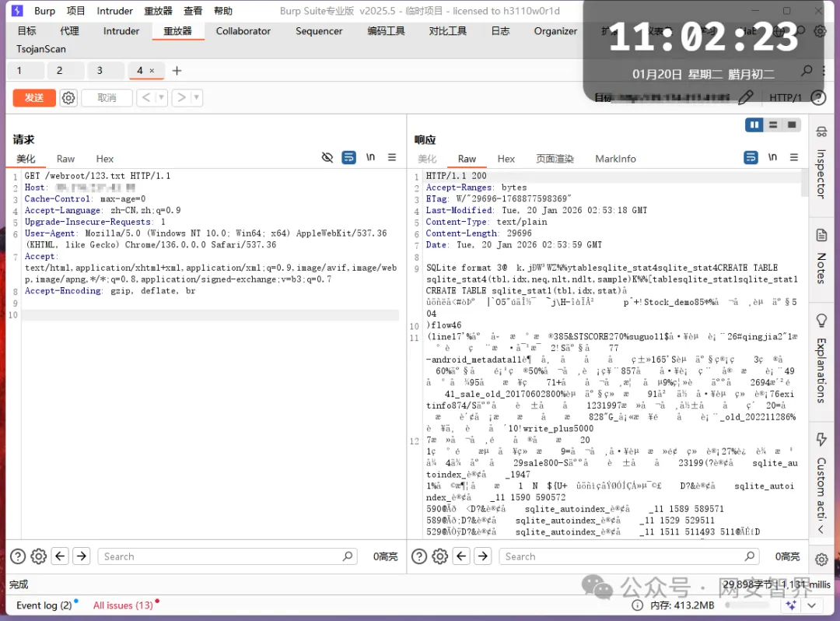
Task: Click the Burp Suite logo icon
Action: tap(17, 11)
